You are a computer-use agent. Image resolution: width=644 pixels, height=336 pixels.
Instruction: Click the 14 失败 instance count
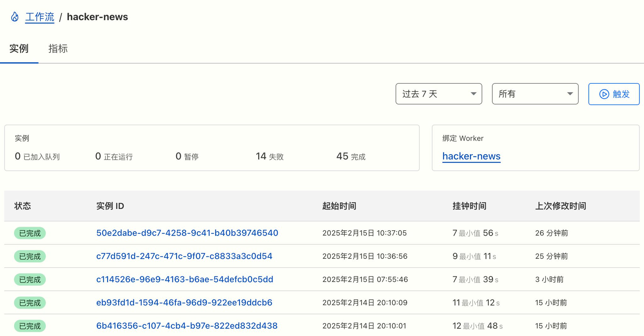click(269, 156)
